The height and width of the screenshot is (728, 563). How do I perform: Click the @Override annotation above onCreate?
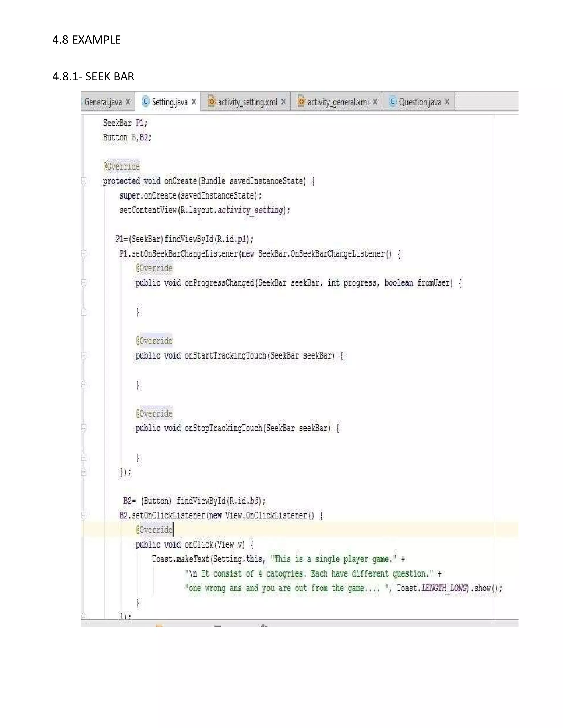[x=122, y=166]
